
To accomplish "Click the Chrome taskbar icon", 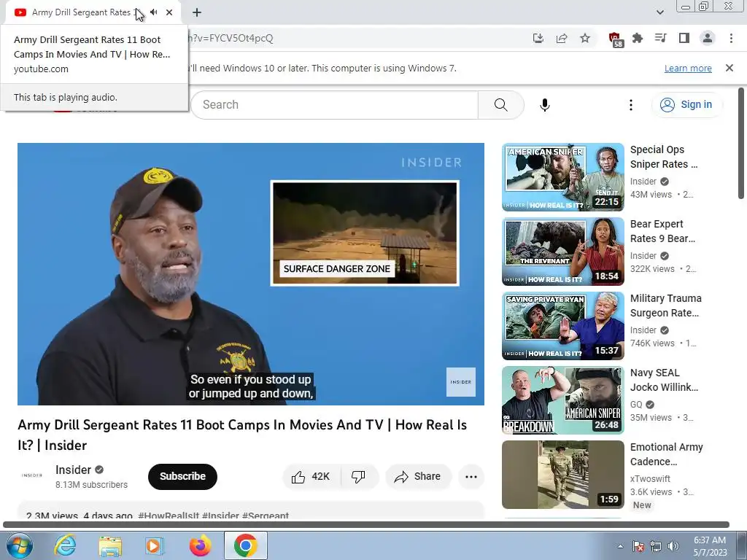I will click(x=245, y=545).
